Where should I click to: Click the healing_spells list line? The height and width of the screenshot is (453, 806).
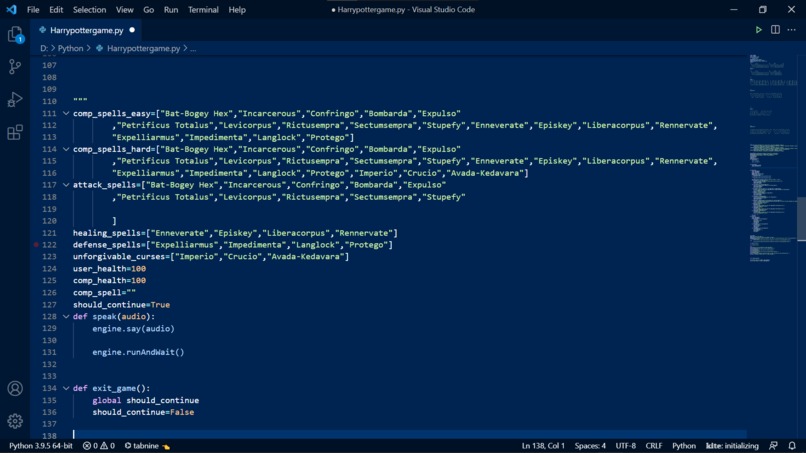235,233
